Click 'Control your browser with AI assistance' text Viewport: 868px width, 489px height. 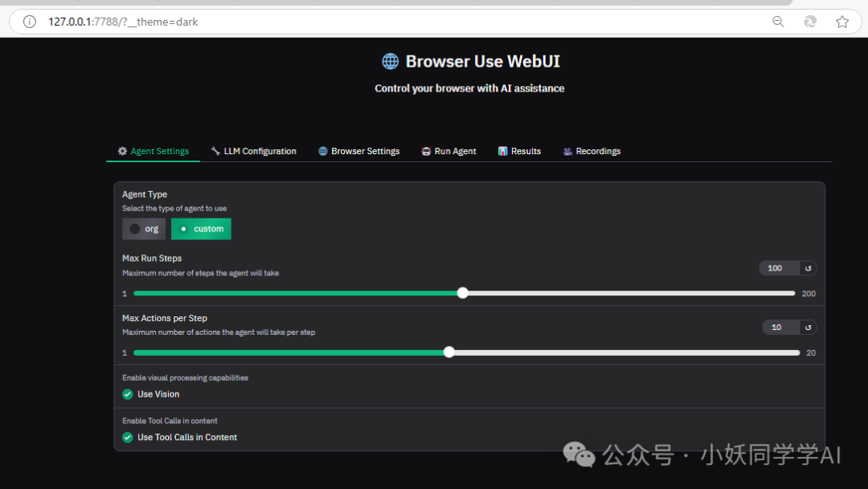(x=469, y=88)
